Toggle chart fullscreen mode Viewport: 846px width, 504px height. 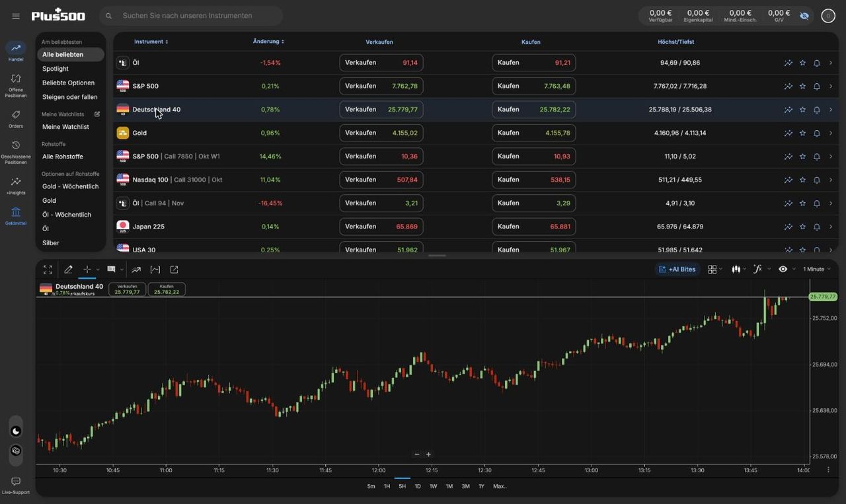pos(48,270)
